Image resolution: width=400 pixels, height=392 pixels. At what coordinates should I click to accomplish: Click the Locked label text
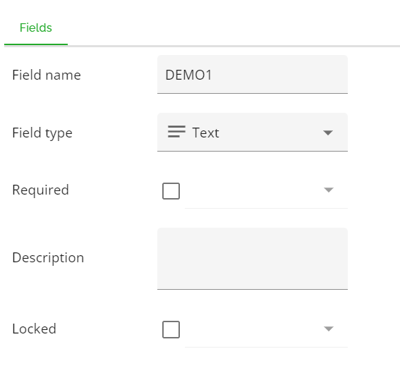(x=34, y=329)
